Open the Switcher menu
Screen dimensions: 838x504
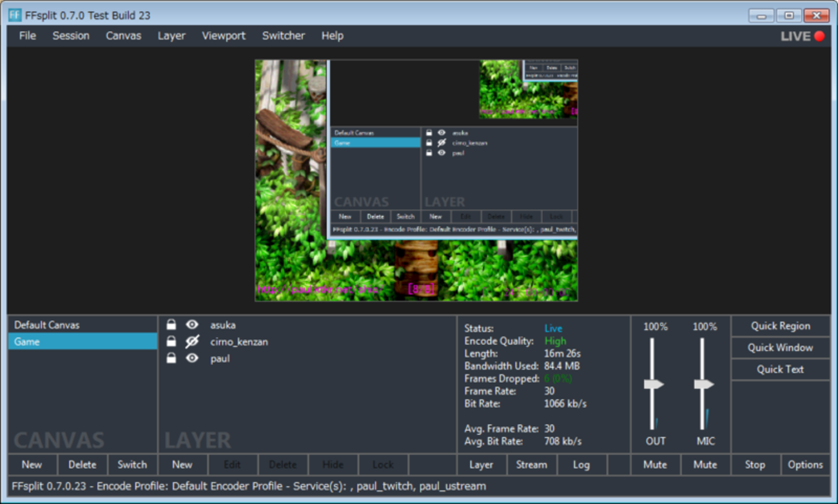283,36
